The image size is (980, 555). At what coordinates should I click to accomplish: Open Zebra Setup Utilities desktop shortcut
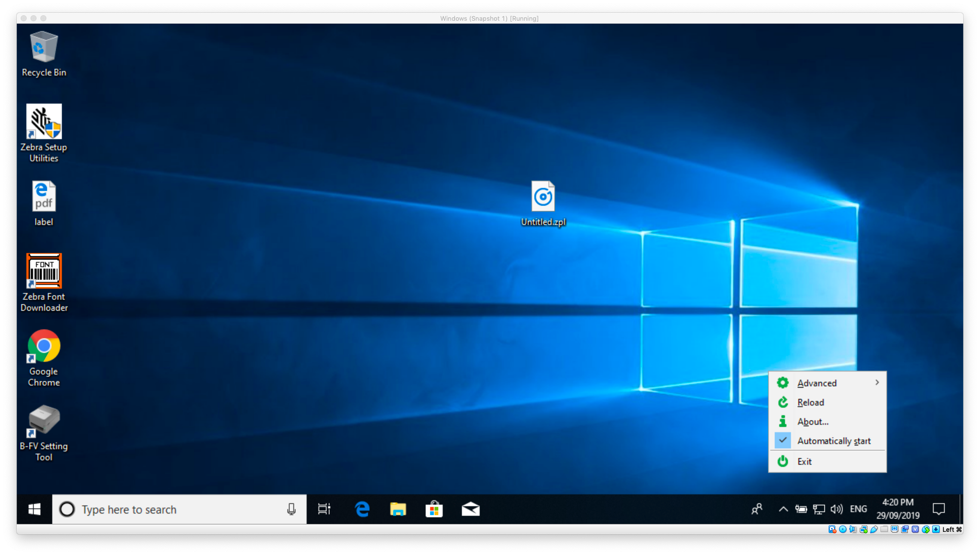pos(44,122)
